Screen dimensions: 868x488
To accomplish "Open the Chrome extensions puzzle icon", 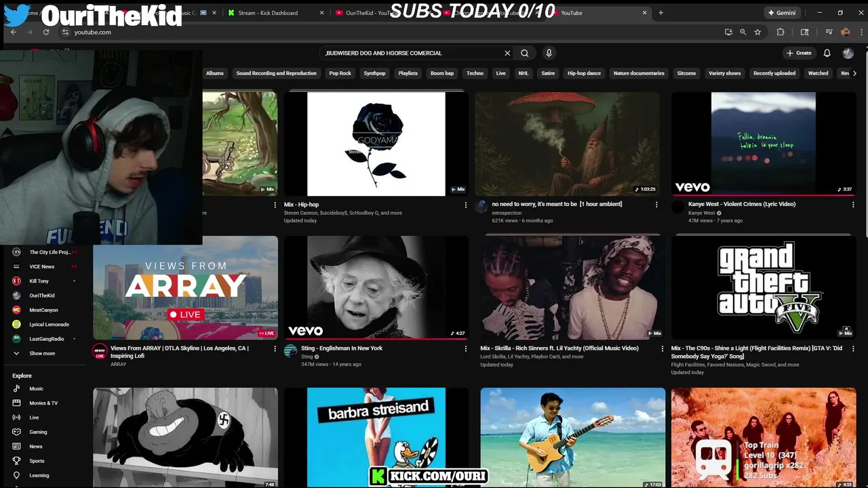I will click(x=781, y=32).
